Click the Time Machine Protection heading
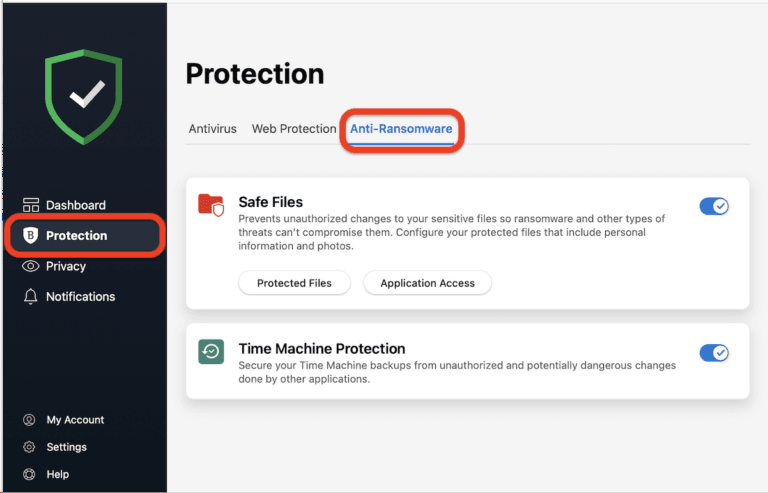This screenshot has width=768, height=493. coord(321,349)
